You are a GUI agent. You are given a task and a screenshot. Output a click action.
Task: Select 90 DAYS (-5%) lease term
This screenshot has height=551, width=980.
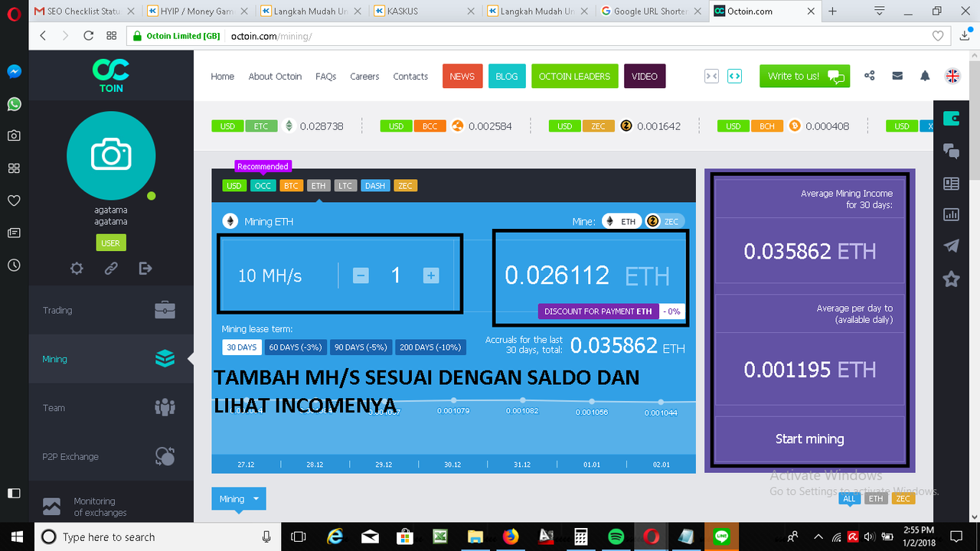click(x=361, y=347)
